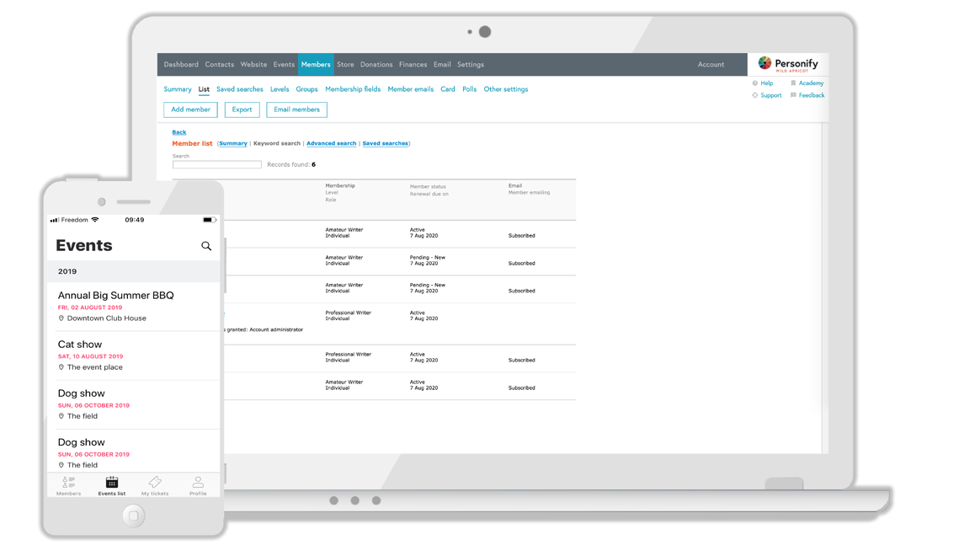Open the Annual Big Summer BBQ event
This screenshot has width=980, height=556.
tap(116, 295)
